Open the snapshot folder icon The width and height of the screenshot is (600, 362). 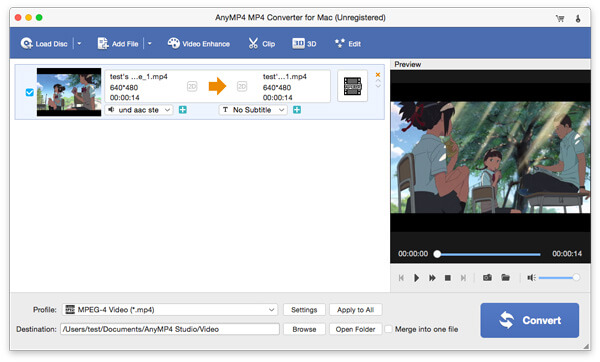[505, 277]
